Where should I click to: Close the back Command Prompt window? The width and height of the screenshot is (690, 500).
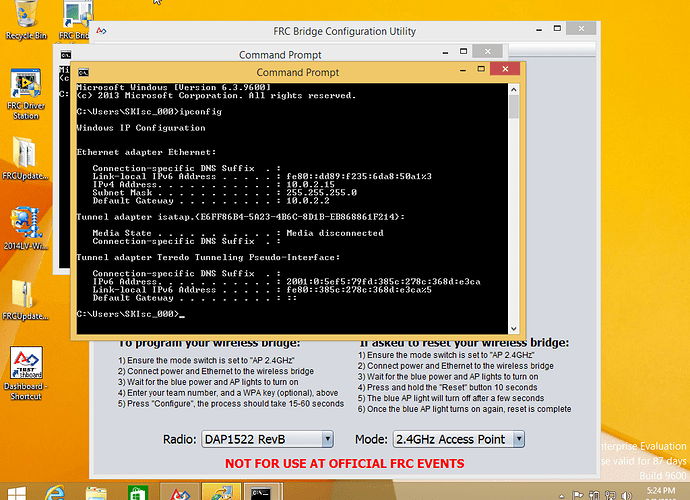pyautogui.click(x=488, y=51)
